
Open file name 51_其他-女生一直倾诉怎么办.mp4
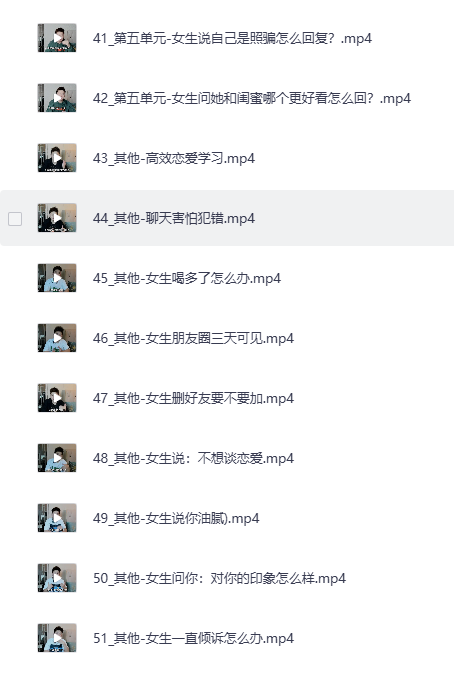click(x=193, y=638)
